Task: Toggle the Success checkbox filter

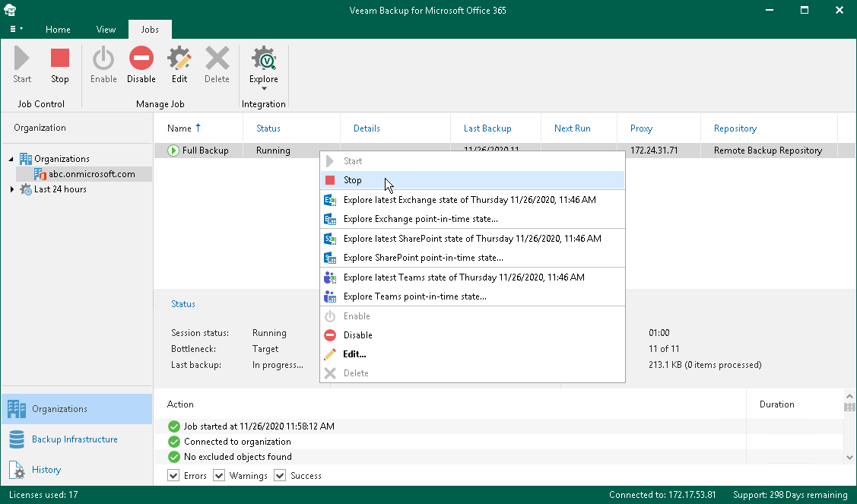Action: 280,476
